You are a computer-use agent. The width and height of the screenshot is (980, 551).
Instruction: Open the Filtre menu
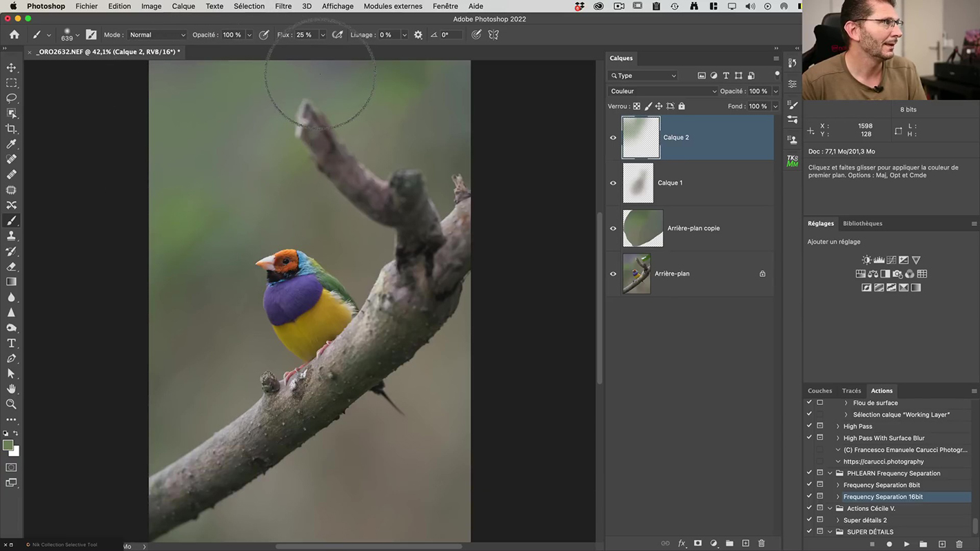pos(283,6)
